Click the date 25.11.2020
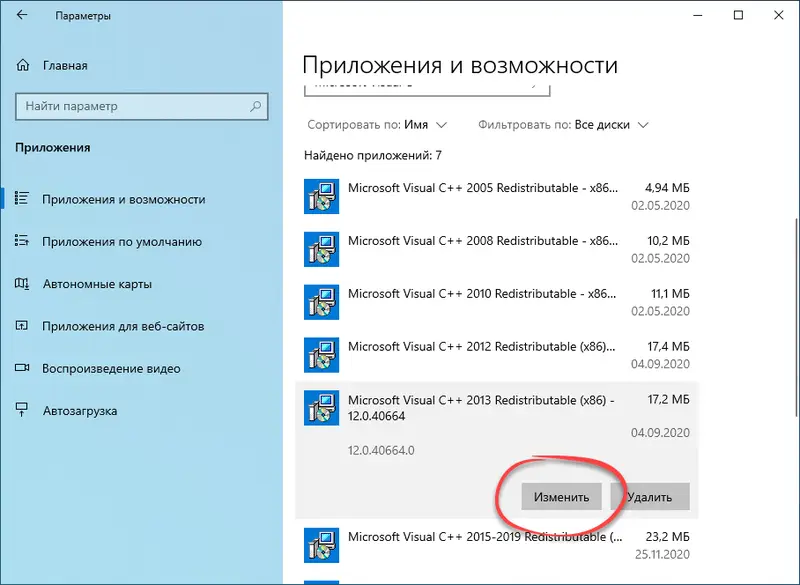Image resolution: width=800 pixels, height=585 pixels. click(662, 554)
